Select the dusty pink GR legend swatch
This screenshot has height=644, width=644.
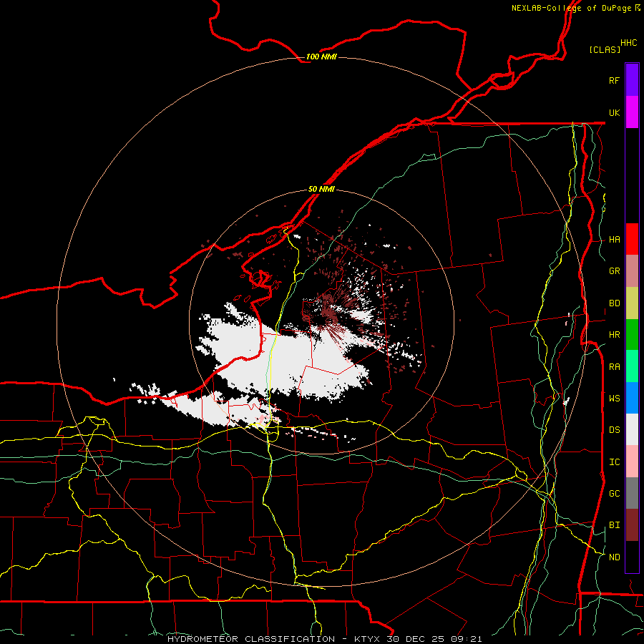pos(632,271)
